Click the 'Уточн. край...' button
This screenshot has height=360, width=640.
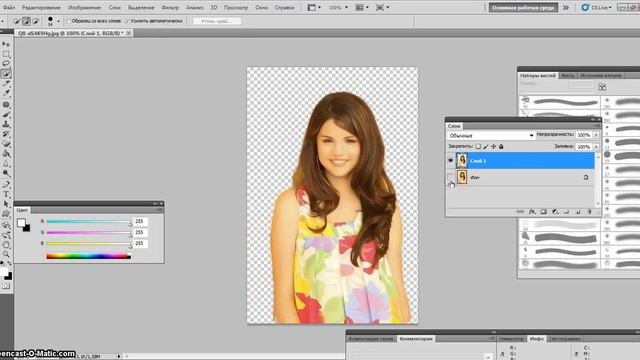(x=217, y=21)
